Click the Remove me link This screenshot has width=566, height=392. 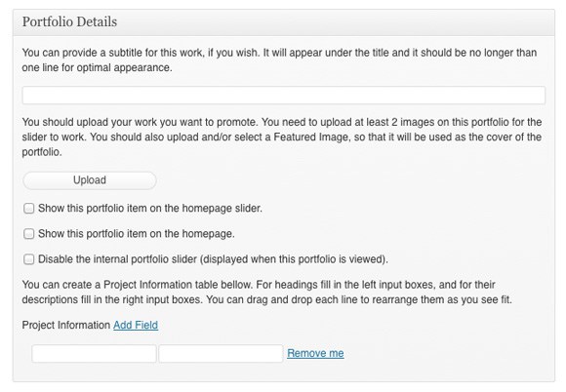coord(315,353)
